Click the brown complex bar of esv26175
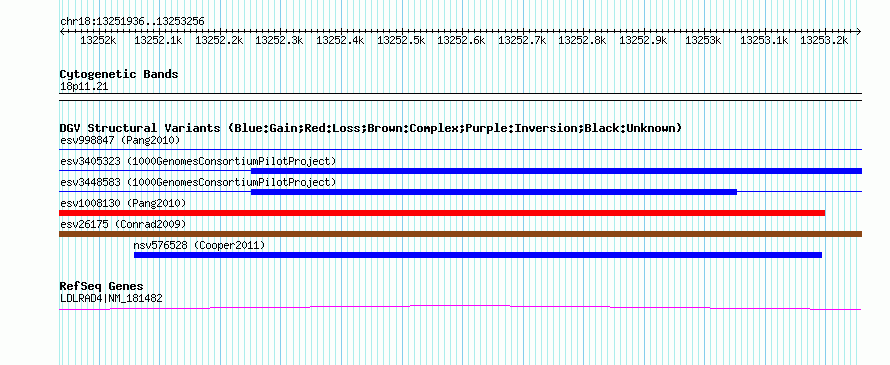This screenshot has width=890, height=365. (x=460, y=234)
